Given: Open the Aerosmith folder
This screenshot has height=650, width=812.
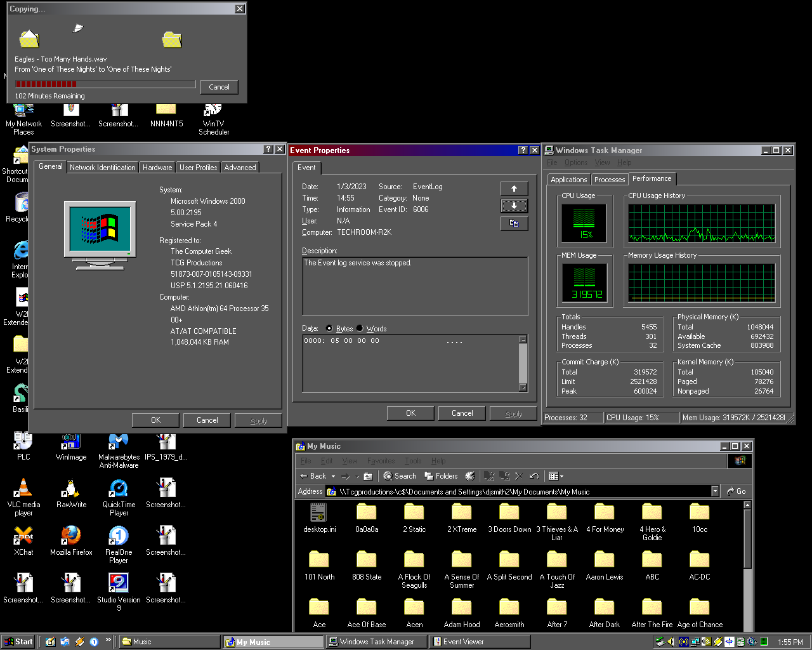Looking at the screenshot, I should (509, 607).
